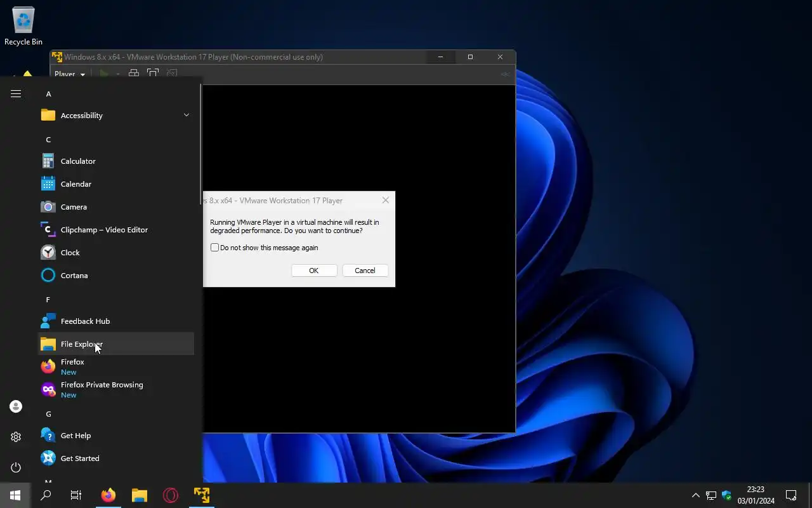Open Calculator from the Start menu
The width and height of the screenshot is (812, 508).
pos(116,161)
